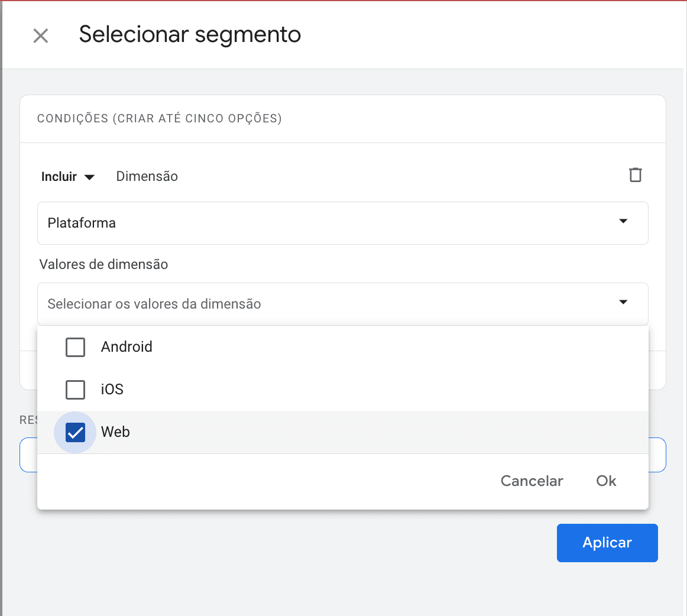Apply the segment using the Aplicar button

(607, 543)
